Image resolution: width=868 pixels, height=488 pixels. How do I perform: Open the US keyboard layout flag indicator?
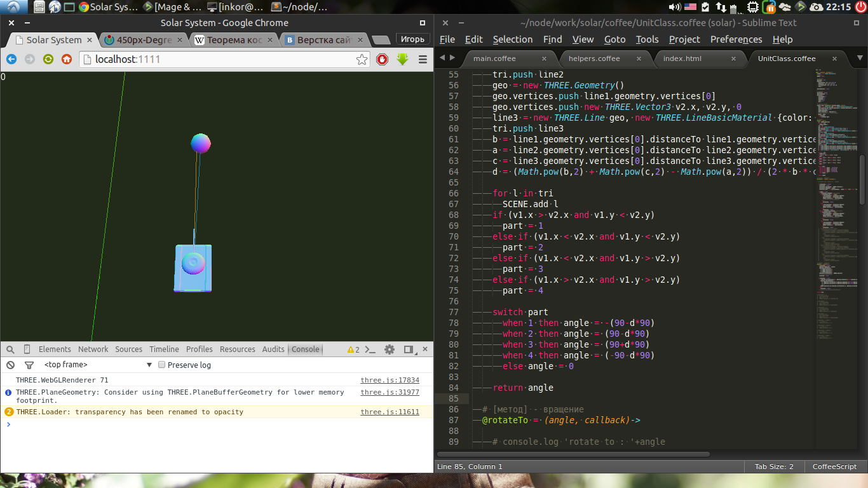pos(690,7)
